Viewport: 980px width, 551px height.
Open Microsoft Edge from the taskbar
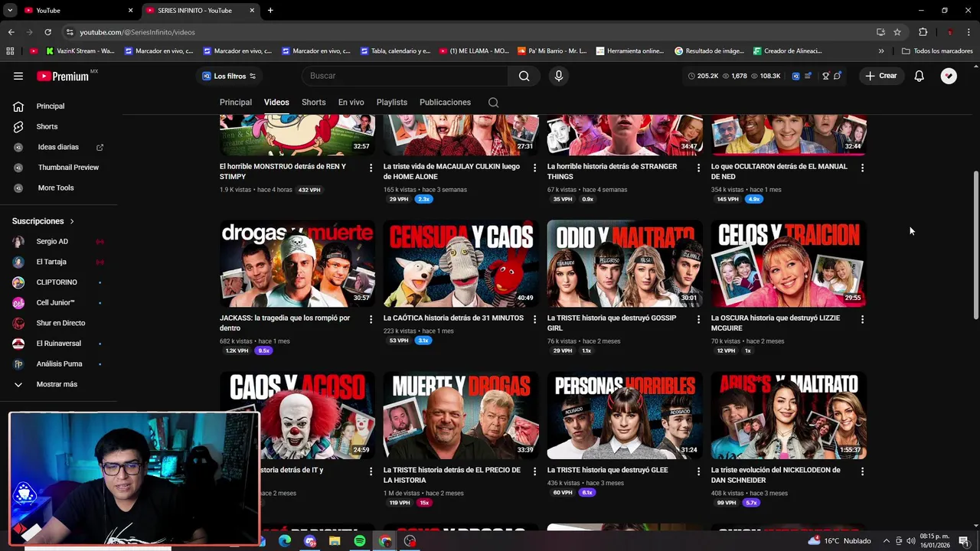pyautogui.click(x=285, y=541)
